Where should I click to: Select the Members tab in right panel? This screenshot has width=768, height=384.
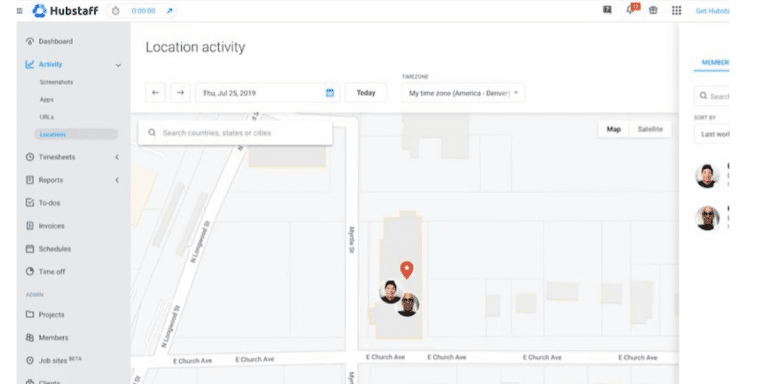(711, 63)
